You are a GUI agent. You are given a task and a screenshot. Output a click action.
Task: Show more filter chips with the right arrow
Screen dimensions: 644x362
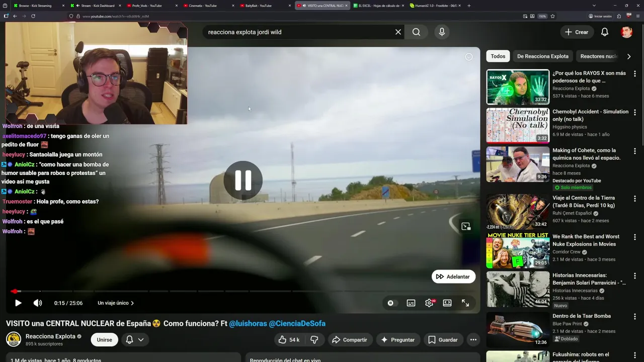[629, 56]
